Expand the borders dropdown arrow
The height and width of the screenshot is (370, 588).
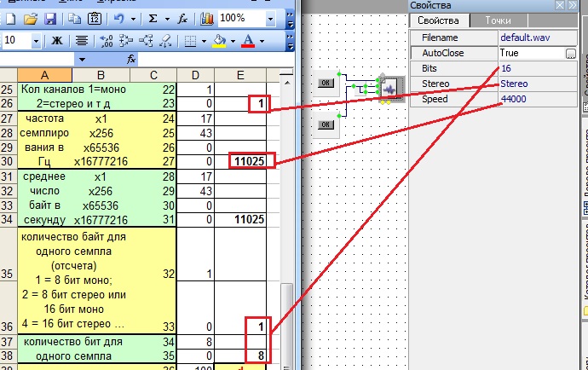(203, 40)
